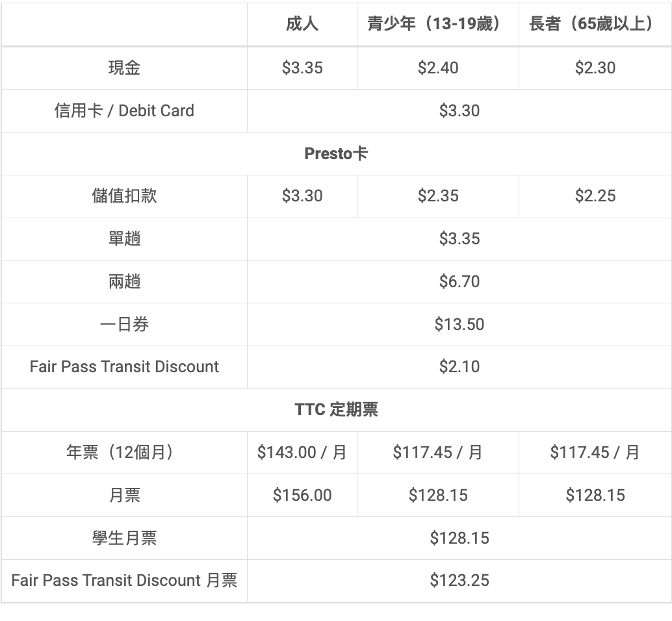
Task: Select the 學生月票 price $128.15
Action: tap(459, 538)
